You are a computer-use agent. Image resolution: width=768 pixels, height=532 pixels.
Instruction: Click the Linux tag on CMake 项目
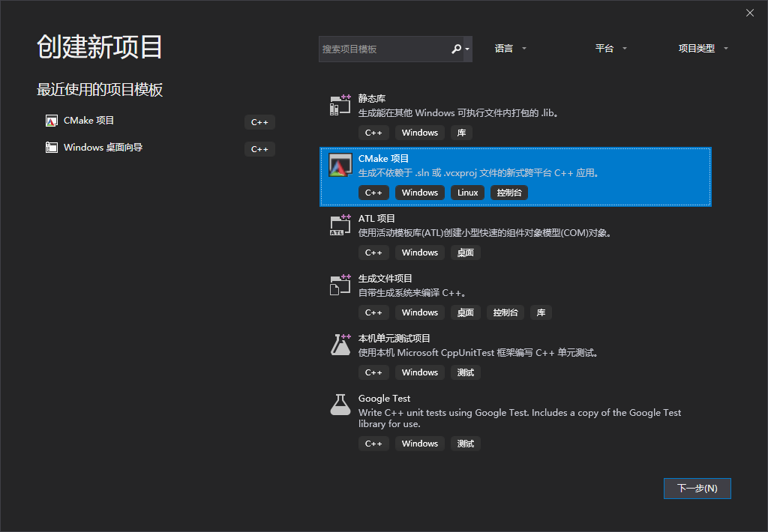click(467, 193)
